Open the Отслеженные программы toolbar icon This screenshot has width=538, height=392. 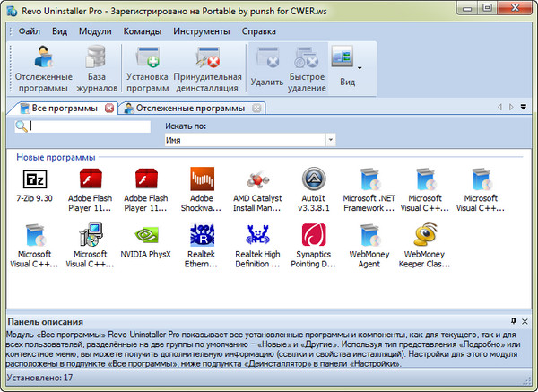pyautogui.click(x=41, y=68)
